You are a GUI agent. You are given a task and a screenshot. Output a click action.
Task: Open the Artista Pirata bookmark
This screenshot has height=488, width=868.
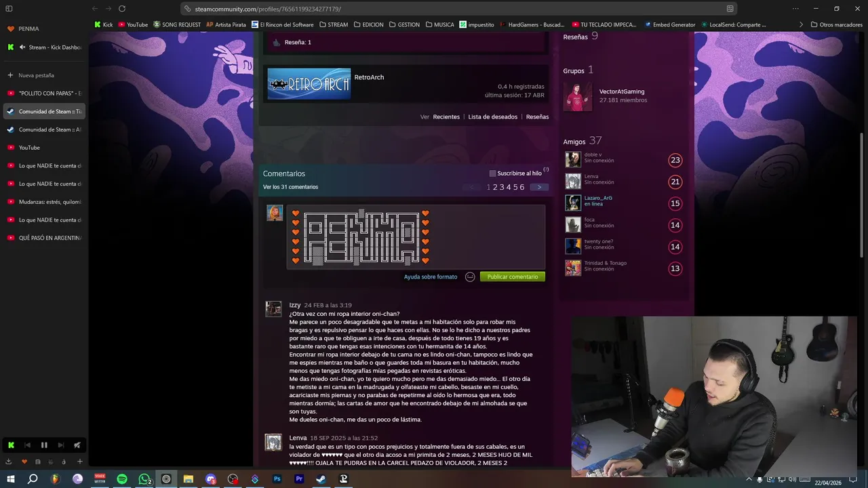point(226,24)
